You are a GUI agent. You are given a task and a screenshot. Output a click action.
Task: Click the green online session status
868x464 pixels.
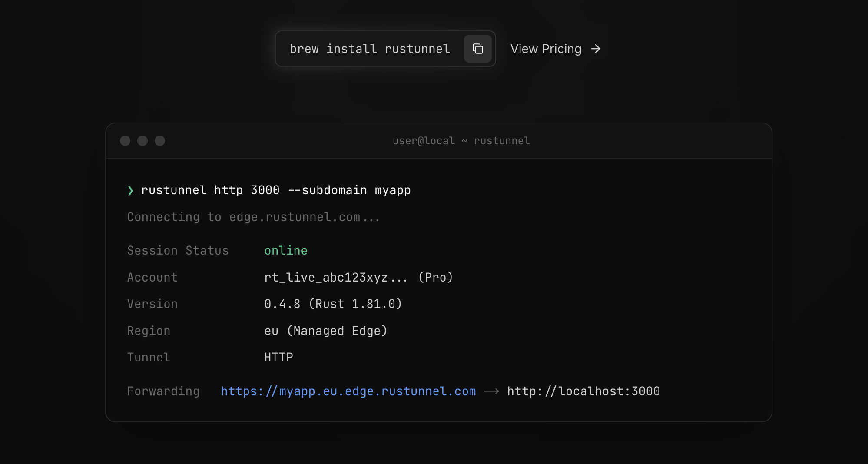click(x=286, y=251)
